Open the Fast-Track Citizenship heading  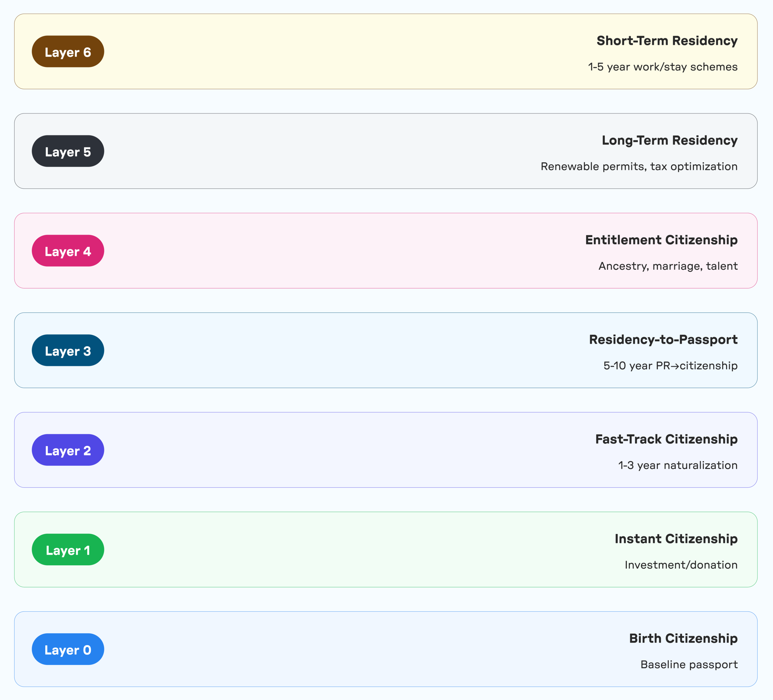666,439
